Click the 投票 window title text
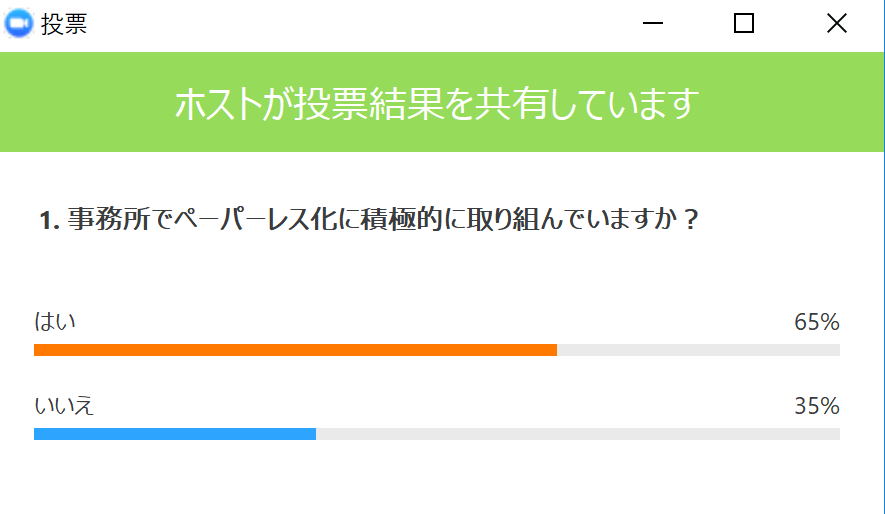The width and height of the screenshot is (885, 514). [64, 24]
